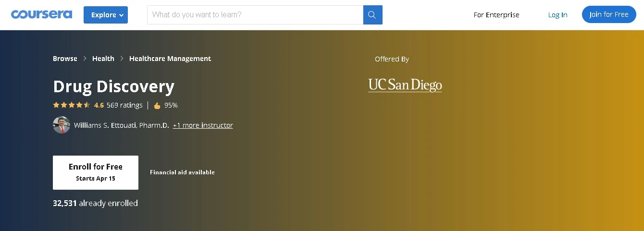
Task: Click the magnifying glass search icon
Action: pos(372,15)
